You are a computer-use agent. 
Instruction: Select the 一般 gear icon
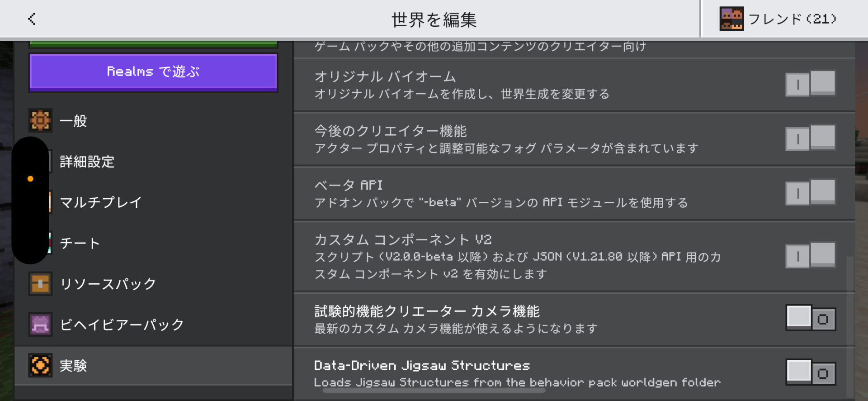click(40, 121)
